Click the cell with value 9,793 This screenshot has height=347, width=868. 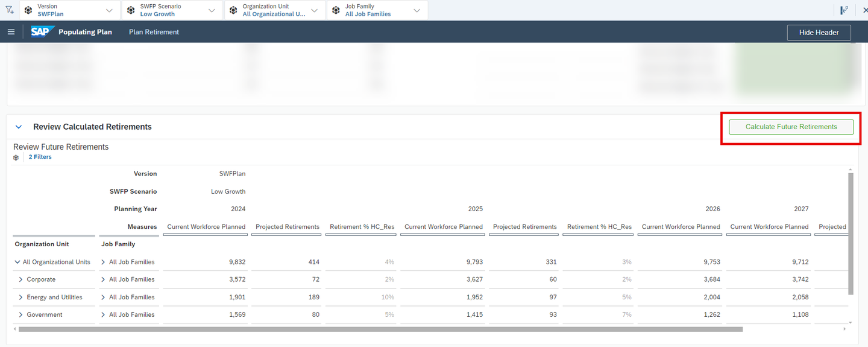pos(442,262)
